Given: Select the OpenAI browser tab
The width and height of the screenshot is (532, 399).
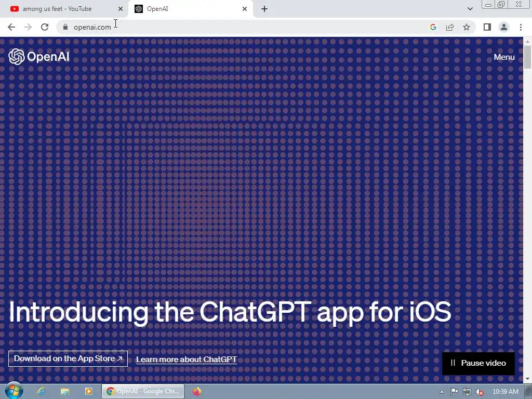Looking at the screenshot, I should (191, 9).
